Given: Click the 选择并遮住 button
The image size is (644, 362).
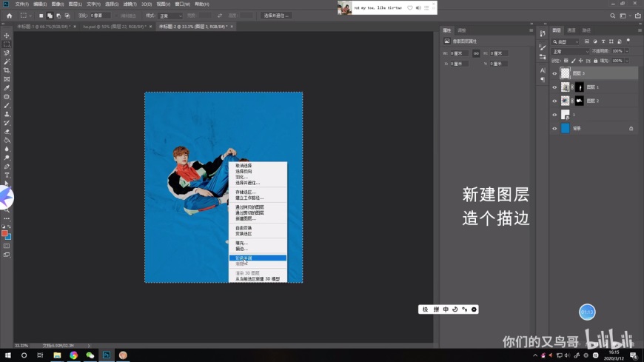Looking at the screenshot, I should 276,16.
